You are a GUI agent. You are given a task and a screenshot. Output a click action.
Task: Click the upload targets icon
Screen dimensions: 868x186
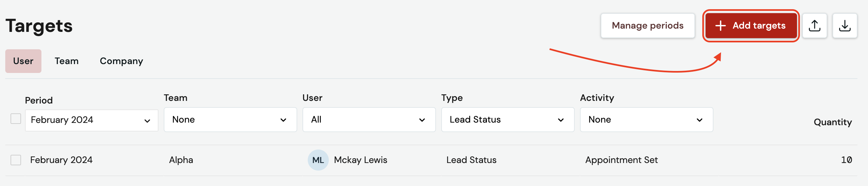click(x=814, y=26)
